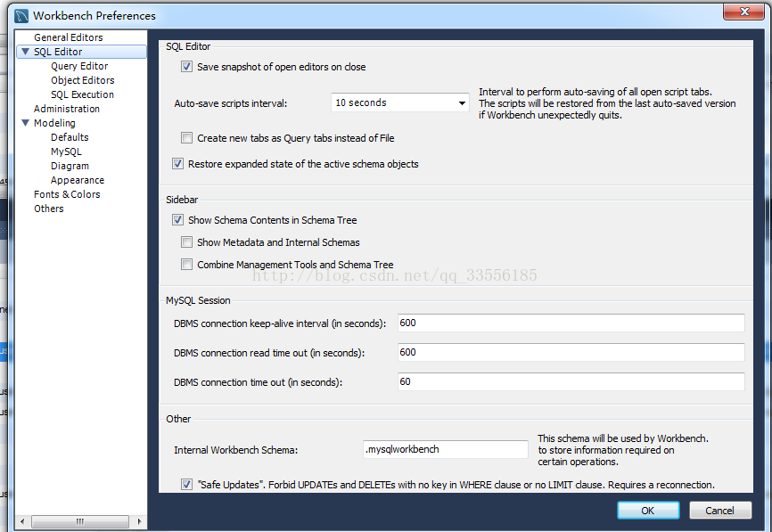Enable Create new tabs as Query tabs
The width and height of the screenshot is (772, 532).
(186, 138)
